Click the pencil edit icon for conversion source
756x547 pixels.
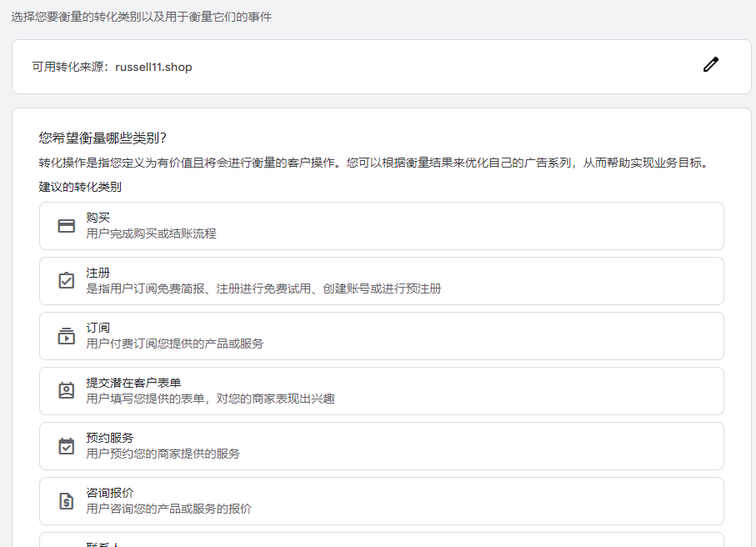[710, 65]
